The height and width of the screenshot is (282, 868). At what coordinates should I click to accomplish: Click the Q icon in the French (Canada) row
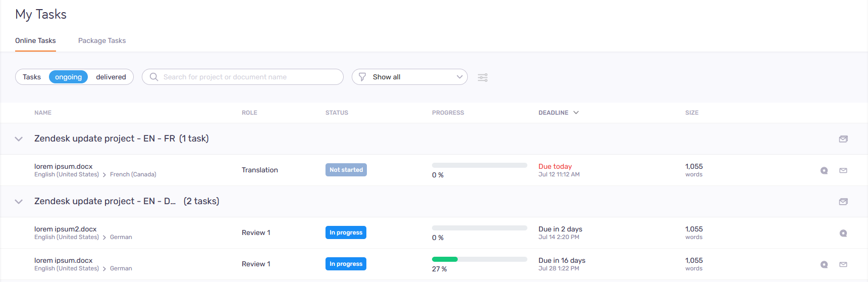[824, 170]
